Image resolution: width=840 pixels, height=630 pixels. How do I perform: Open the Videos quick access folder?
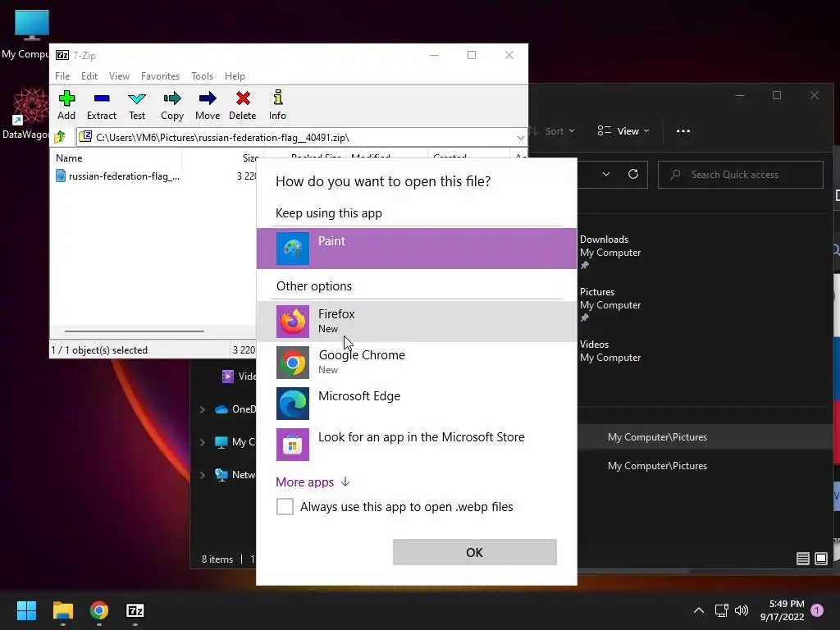tap(610, 351)
